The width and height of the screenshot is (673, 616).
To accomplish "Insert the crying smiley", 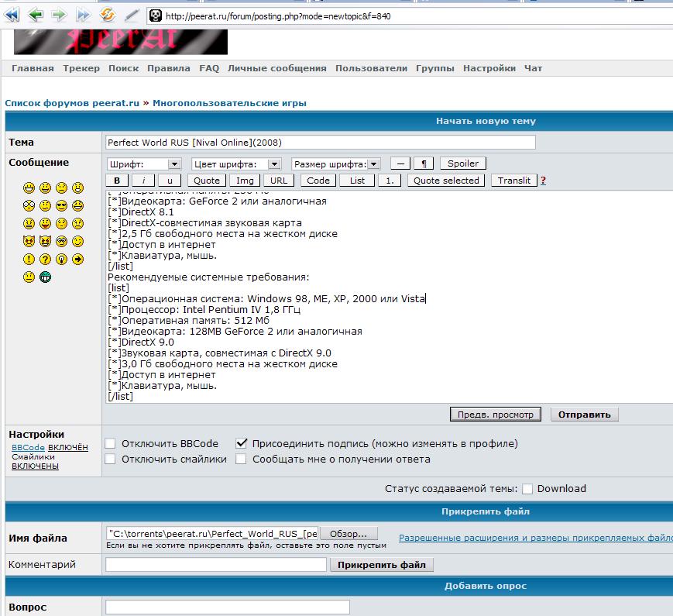I will [x=77, y=223].
